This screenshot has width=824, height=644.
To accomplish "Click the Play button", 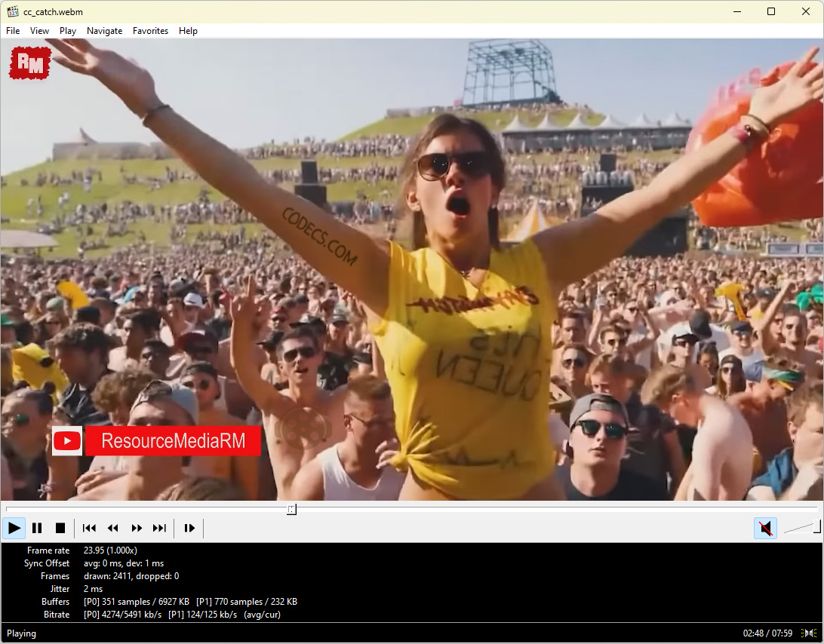I will [x=14, y=528].
